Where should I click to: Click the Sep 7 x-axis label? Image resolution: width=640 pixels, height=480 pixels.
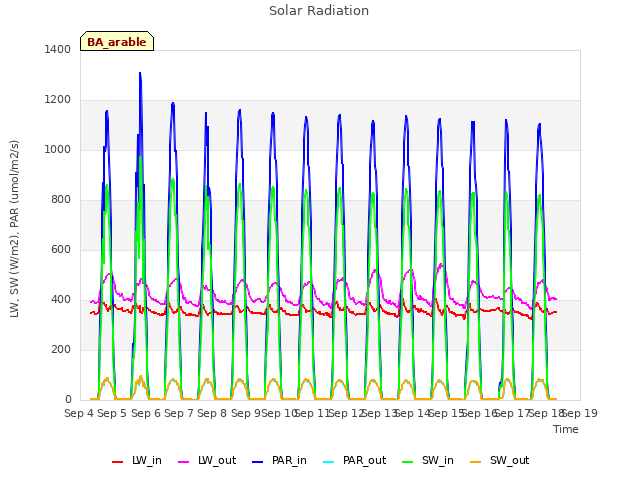point(179,413)
